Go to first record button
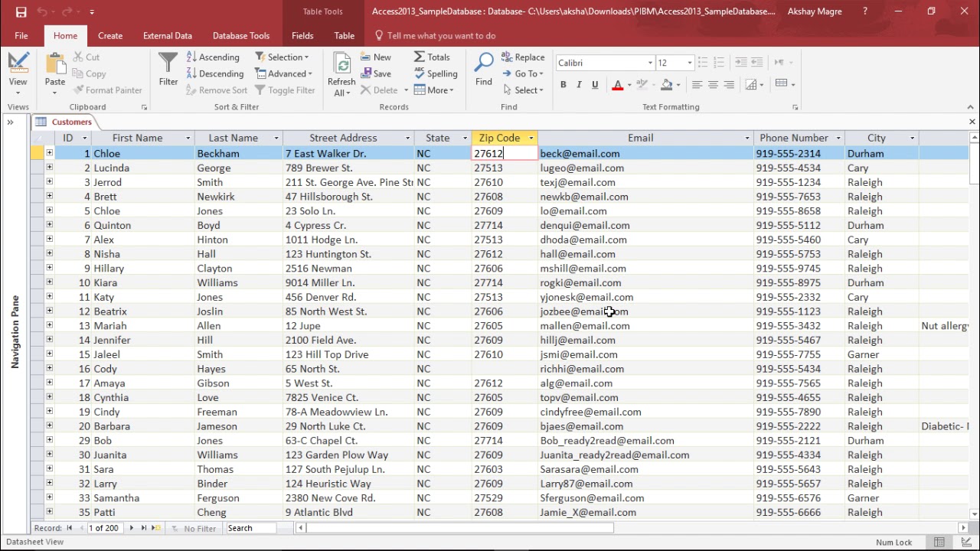This screenshot has width=980, height=551. (70, 528)
